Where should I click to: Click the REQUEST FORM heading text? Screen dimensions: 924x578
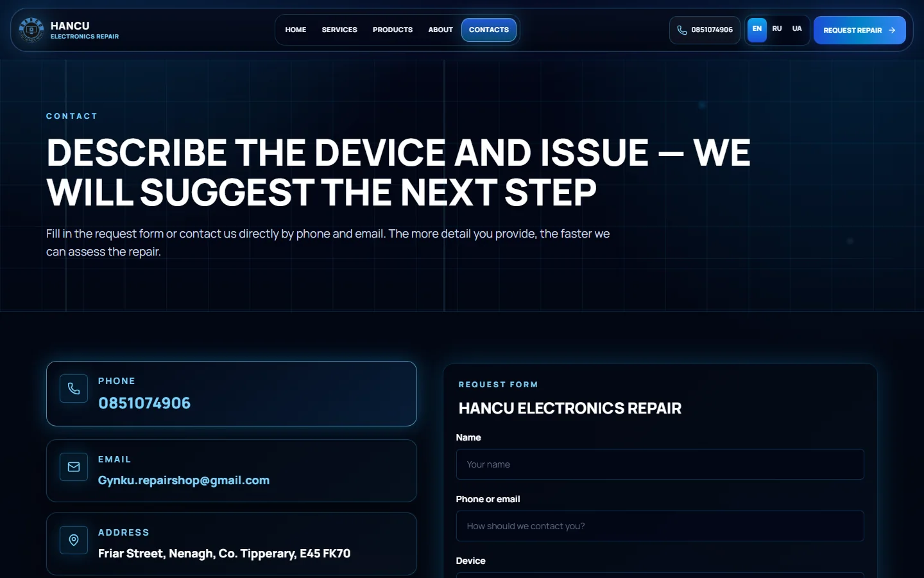498,385
